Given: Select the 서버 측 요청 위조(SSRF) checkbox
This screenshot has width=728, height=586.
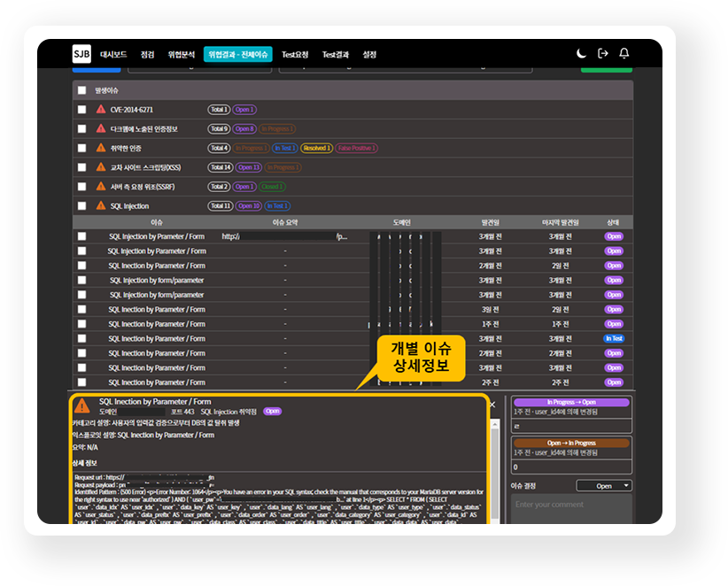Looking at the screenshot, I should (x=81, y=187).
